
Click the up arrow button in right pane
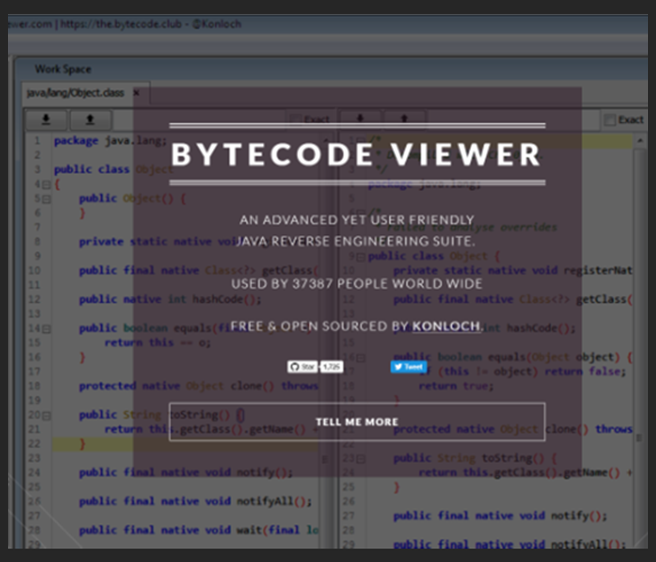pyautogui.click(x=404, y=119)
